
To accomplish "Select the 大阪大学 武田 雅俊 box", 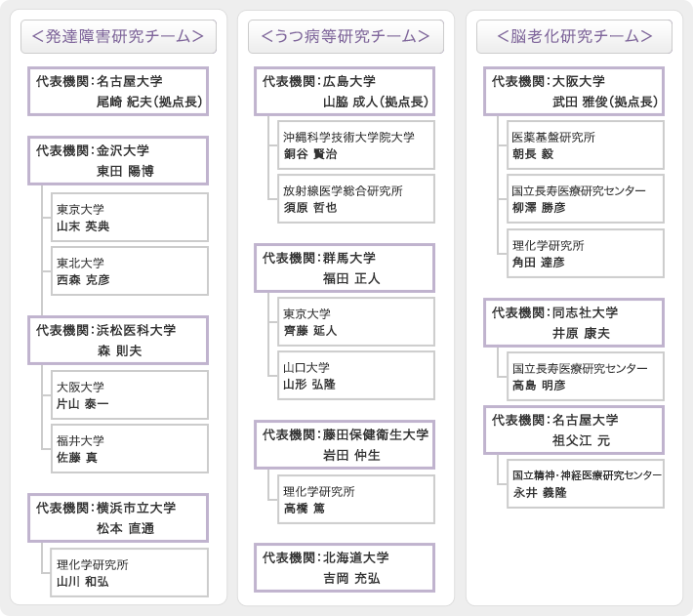I will (x=574, y=92).
